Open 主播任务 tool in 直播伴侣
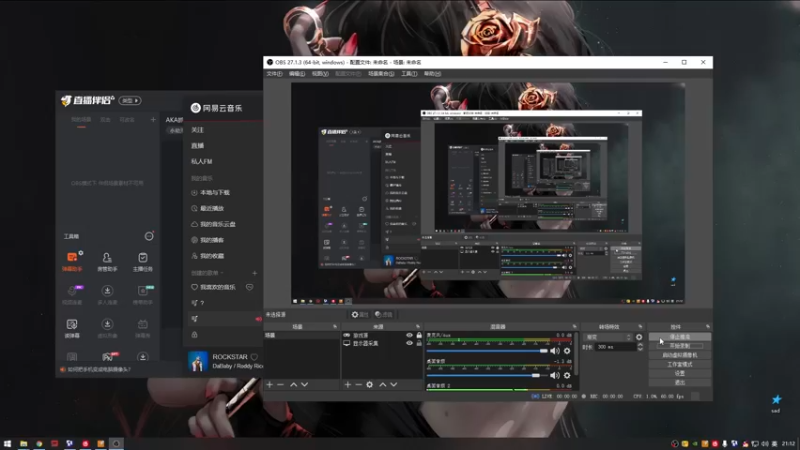Screen dimensions: 800x450 (x=142, y=261)
